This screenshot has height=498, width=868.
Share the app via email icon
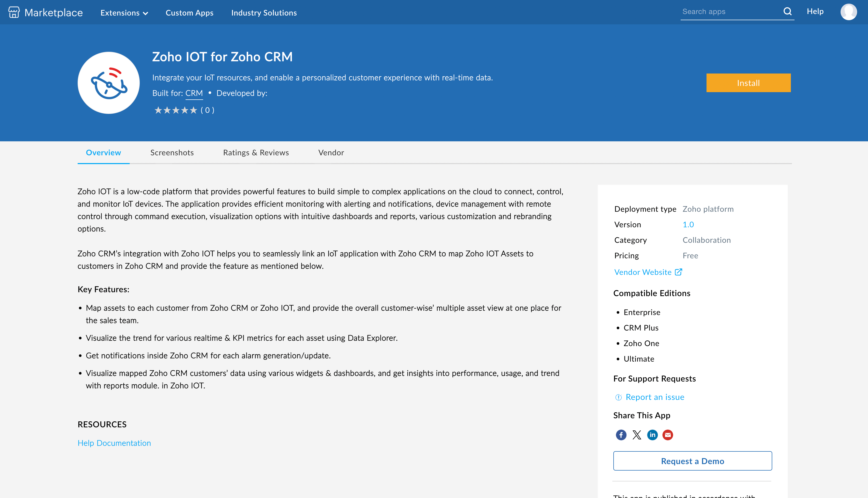point(668,435)
